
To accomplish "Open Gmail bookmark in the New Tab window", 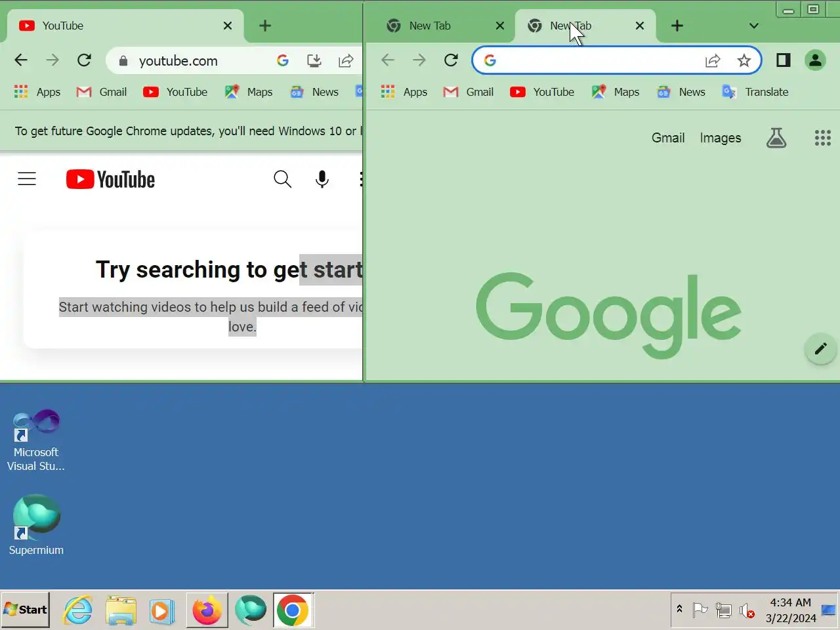I will (x=469, y=92).
